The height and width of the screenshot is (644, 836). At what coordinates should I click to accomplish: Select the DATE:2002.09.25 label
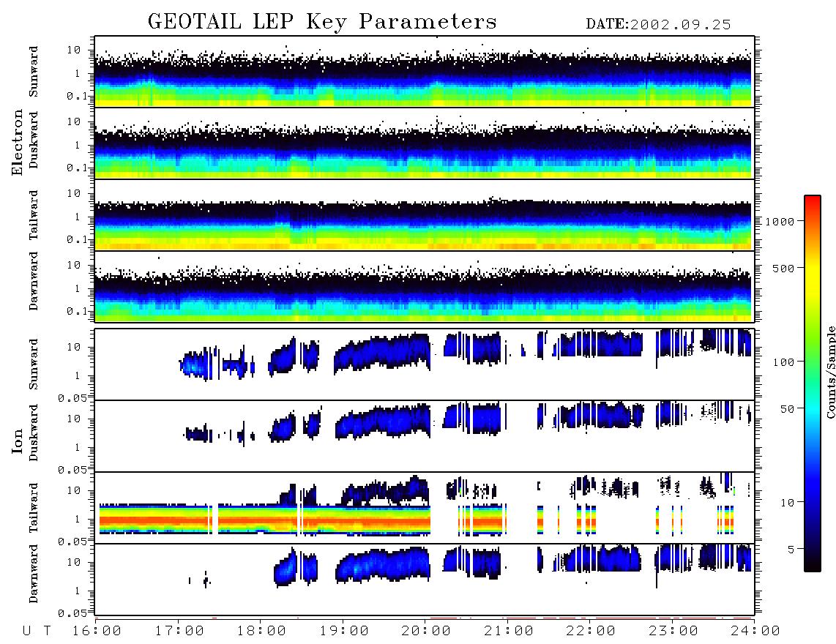click(x=658, y=25)
